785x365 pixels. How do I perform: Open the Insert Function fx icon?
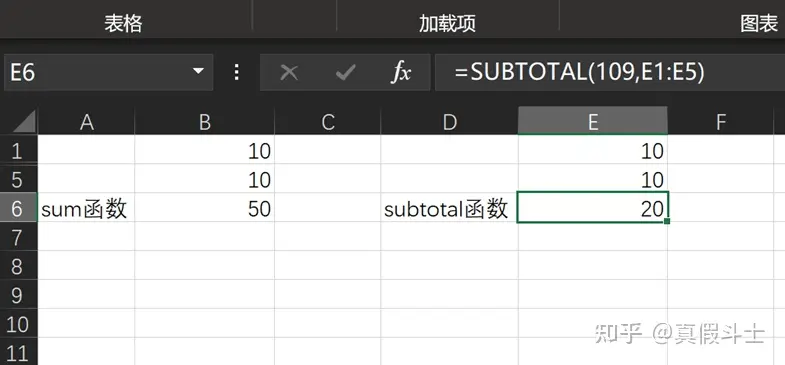pyautogui.click(x=401, y=73)
